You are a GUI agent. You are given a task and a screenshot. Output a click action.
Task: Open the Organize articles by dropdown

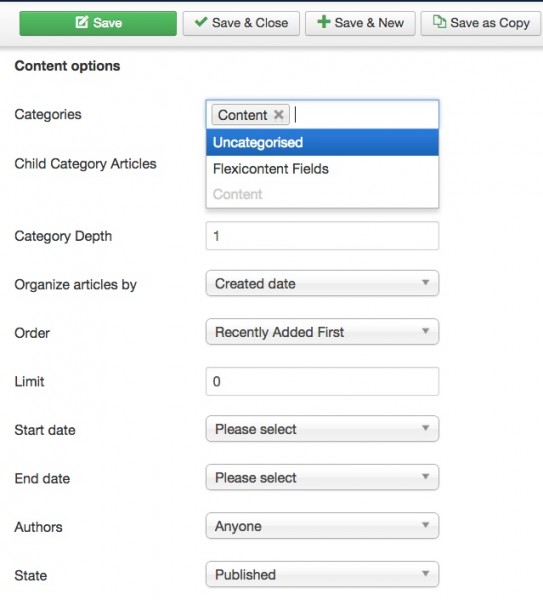322,284
